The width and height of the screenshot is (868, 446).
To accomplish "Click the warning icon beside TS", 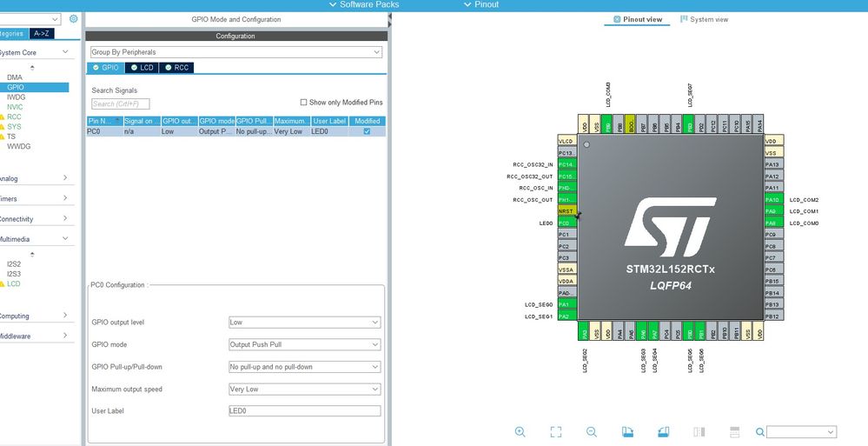I will (3, 136).
